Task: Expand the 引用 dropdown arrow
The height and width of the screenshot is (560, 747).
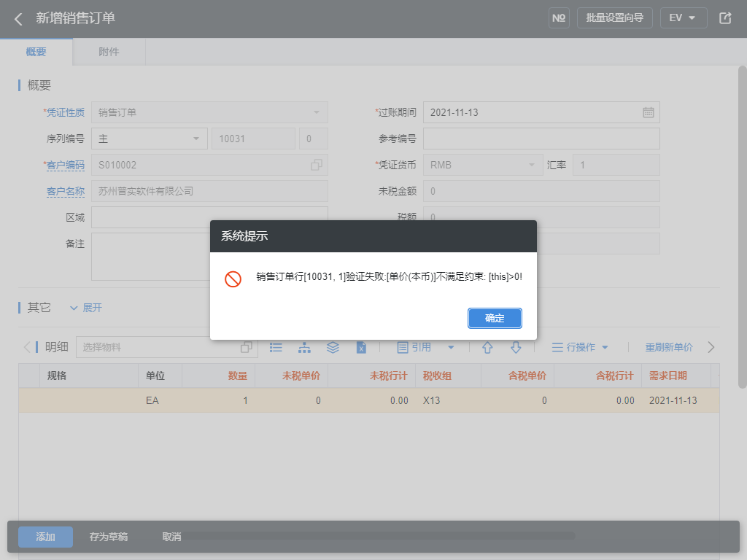Action: tap(451, 348)
